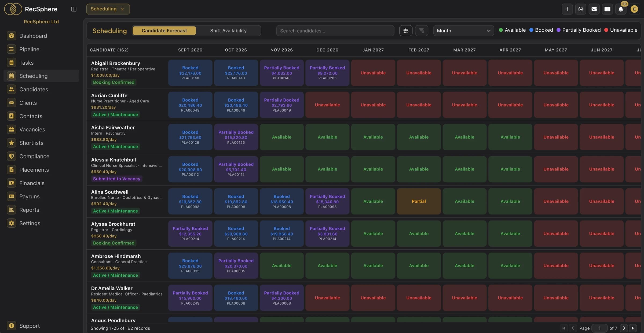Jump to last page button

click(x=633, y=328)
